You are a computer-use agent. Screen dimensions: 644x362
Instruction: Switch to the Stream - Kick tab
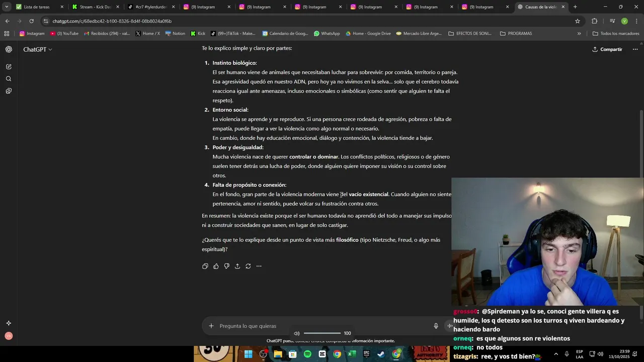coord(96,7)
